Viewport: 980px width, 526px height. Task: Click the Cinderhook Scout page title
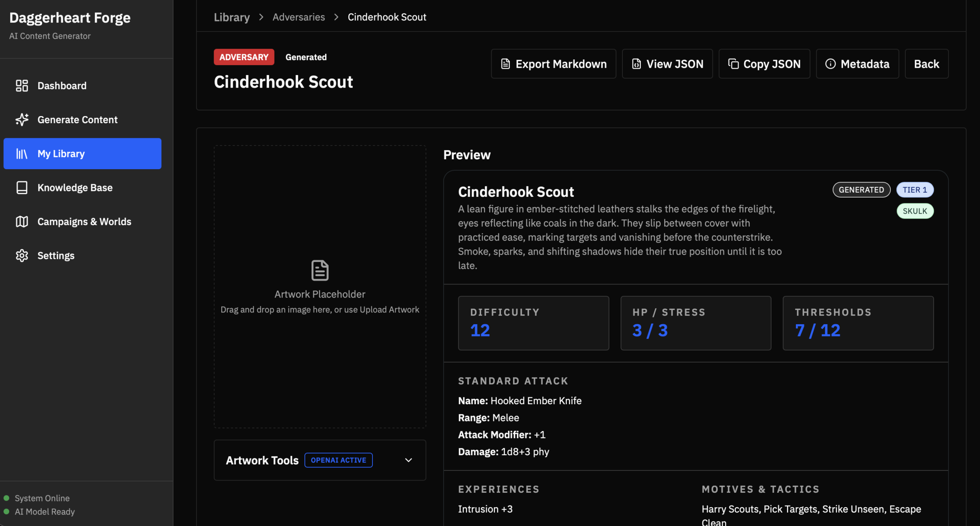click(x=283, y=82)
